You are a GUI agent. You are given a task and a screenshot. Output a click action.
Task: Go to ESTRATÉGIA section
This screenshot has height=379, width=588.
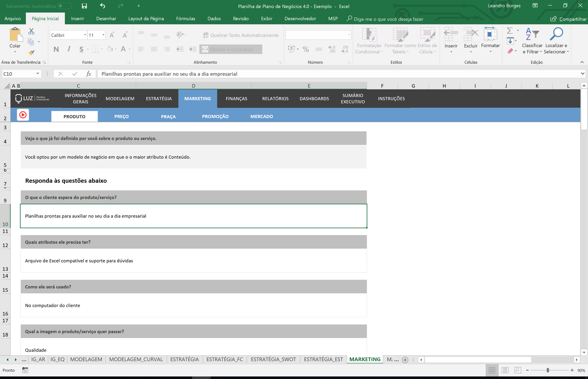coord(159,98)
